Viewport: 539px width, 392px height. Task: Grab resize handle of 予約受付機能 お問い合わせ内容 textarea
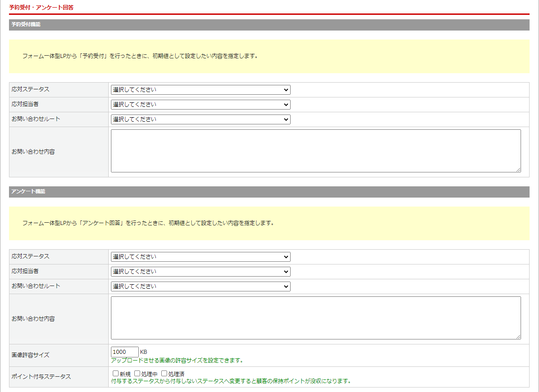coord(518,170)
